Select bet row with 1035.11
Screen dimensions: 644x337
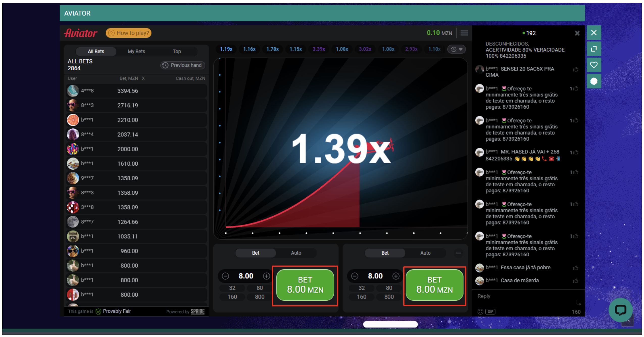coord(136,236)
